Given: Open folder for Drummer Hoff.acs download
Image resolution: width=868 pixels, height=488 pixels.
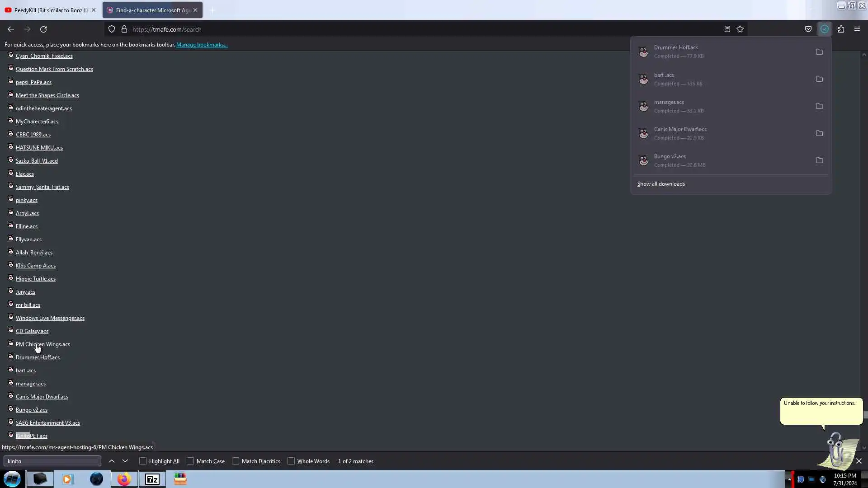Looking at the screenshot, I should coord(819,52).
